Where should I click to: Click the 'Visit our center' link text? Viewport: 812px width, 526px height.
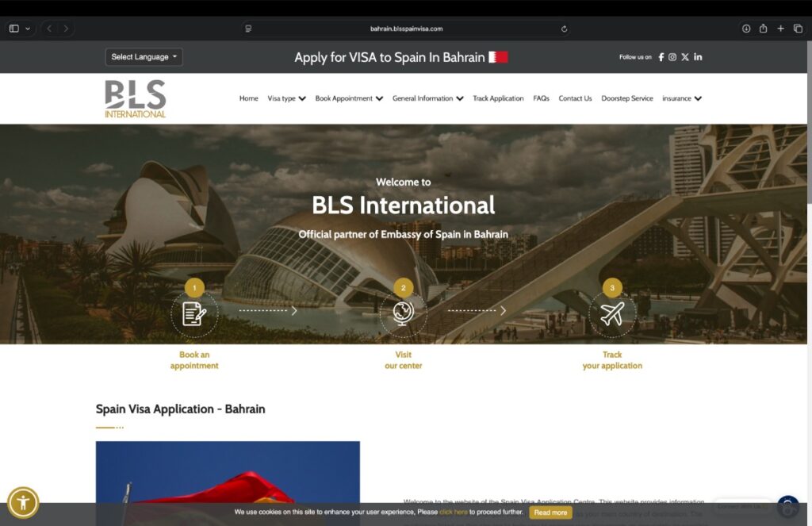pos(404,360)
